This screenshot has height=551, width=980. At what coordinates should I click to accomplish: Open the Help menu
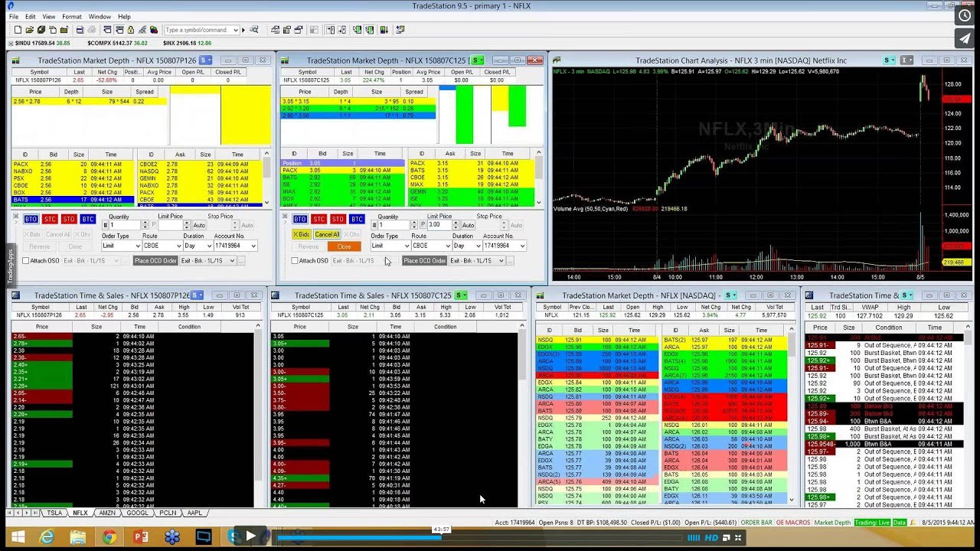point(124,16)
